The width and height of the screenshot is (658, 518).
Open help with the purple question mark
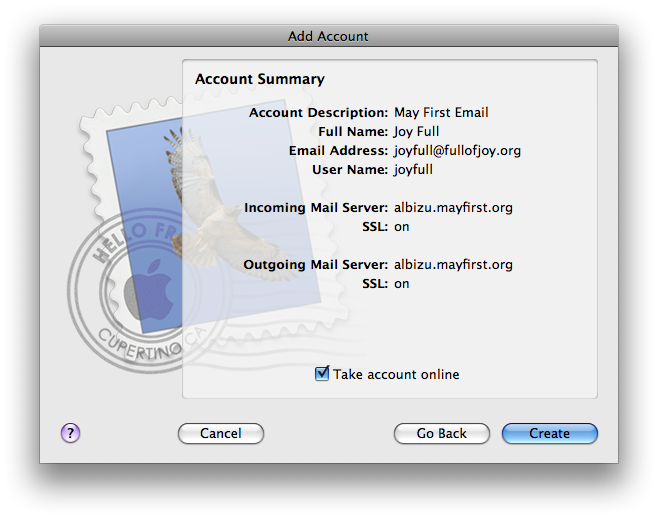click(x=70, y=433)
